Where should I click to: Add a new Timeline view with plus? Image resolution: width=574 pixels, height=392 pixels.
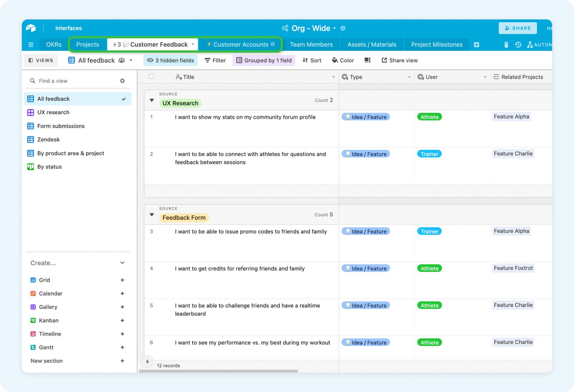[x=122, y=334]
